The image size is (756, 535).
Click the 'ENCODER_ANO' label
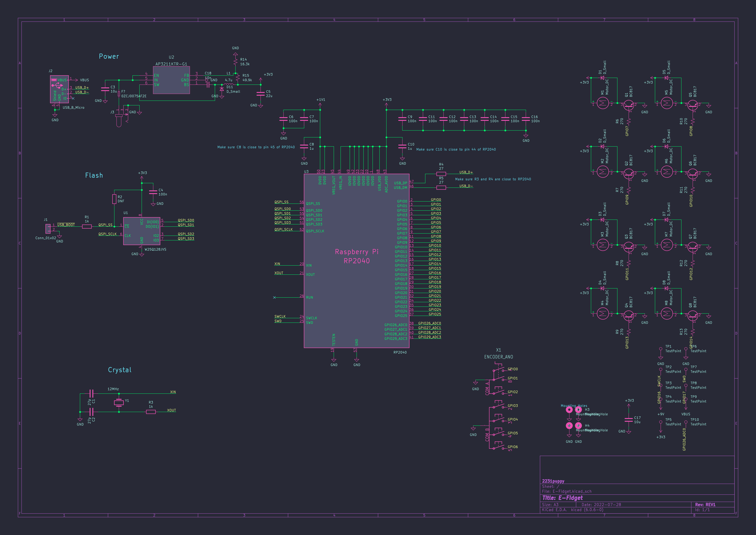click(x=499, y=357)
